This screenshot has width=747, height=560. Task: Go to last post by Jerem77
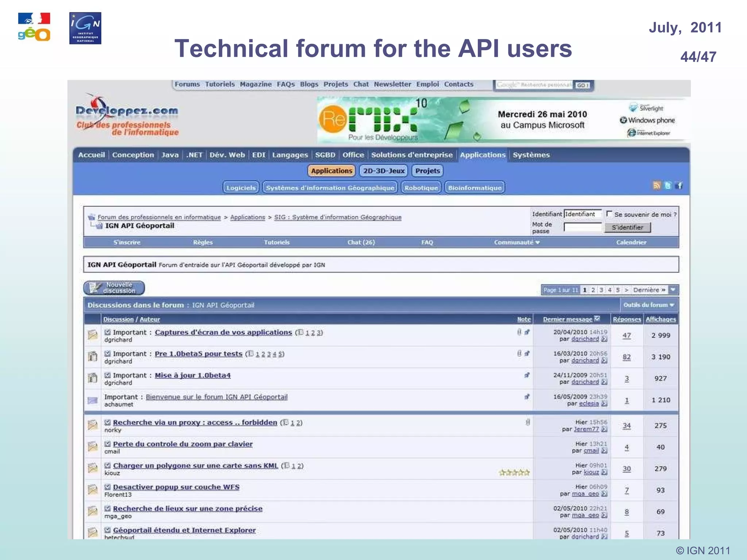[604, 429]
